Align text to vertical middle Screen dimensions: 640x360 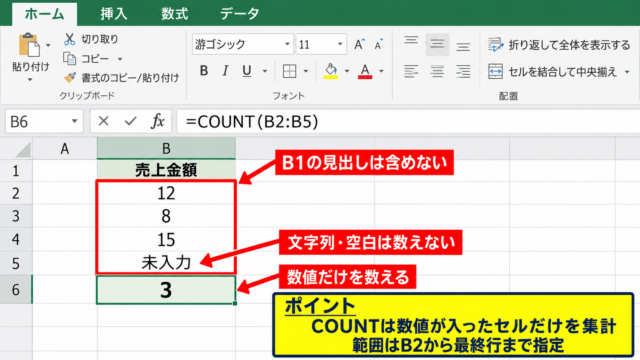click(437, 44)
